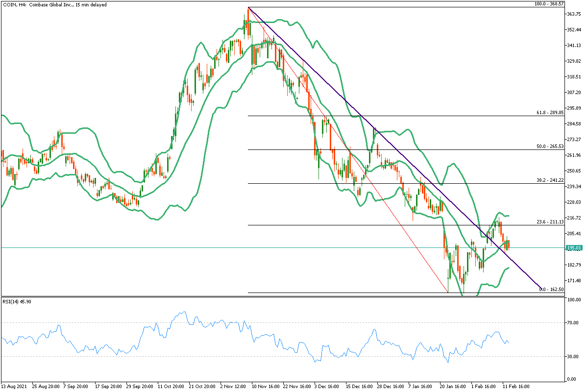This screenshot has width=588, height=392.
Task: Select the 100.0 - 368.57 Fibonacci label
Action: [x=549, y=4]
